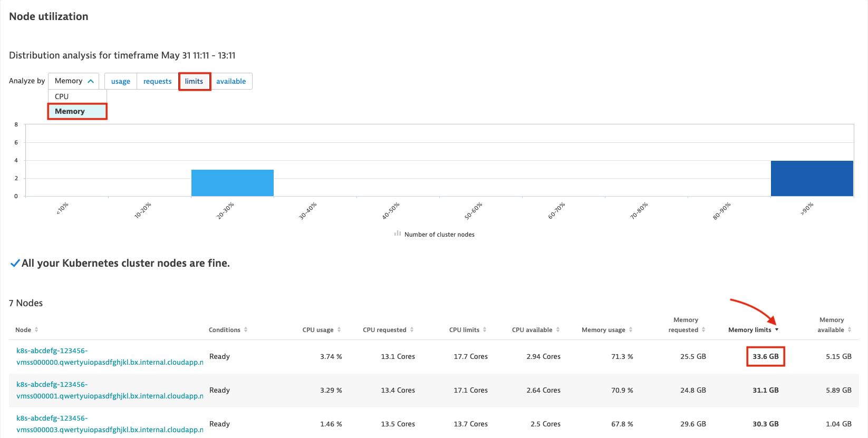Image resolution: width=868 pixels, height=438 pixels.
Task: Click the 25.5 GB memory requested cell
Action: point(693,356)
